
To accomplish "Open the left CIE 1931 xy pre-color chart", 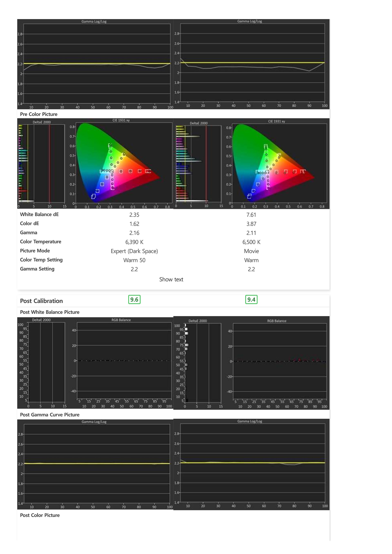I will point(121,164).
